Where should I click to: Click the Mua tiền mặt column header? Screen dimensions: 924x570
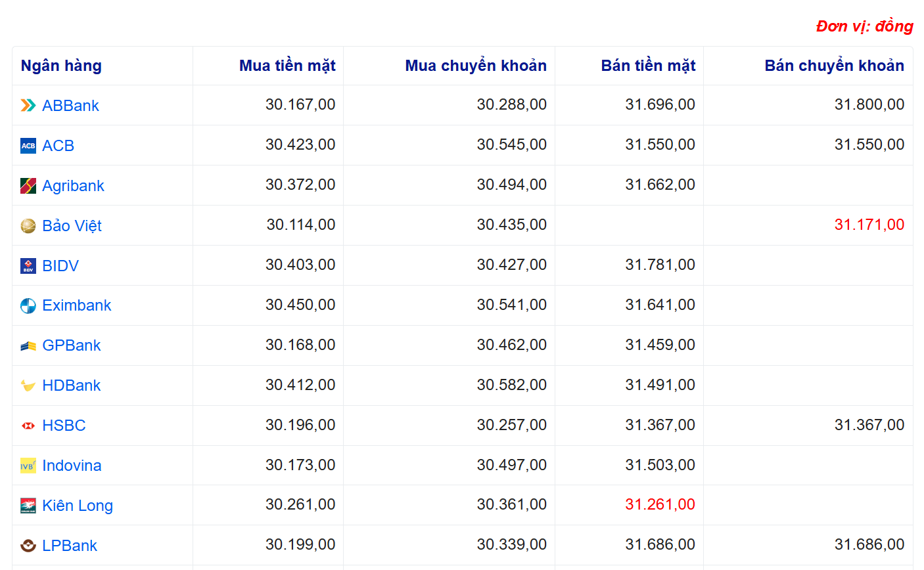[x=287, y=66]
